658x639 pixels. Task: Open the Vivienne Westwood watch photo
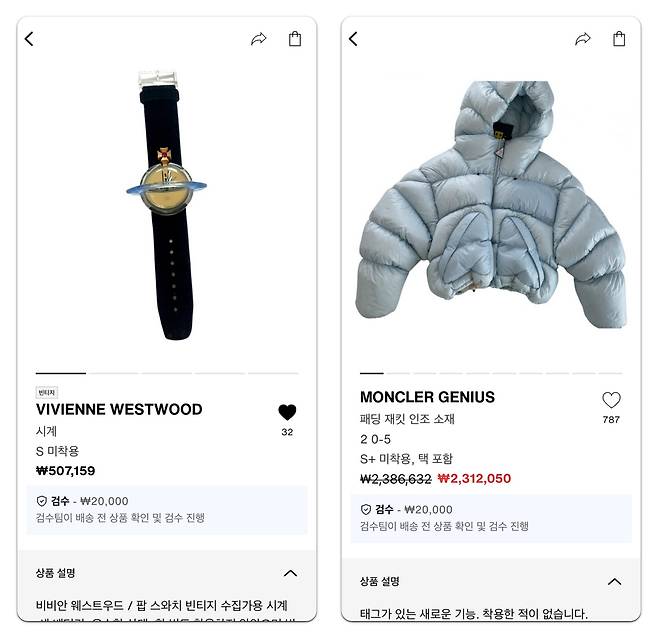click(167, 206)
